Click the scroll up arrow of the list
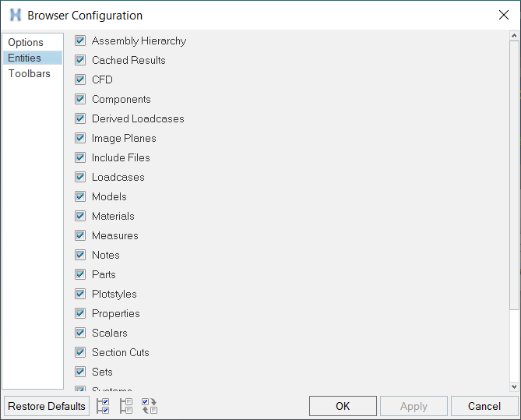The image size is (521, 420). pos(514,37)
